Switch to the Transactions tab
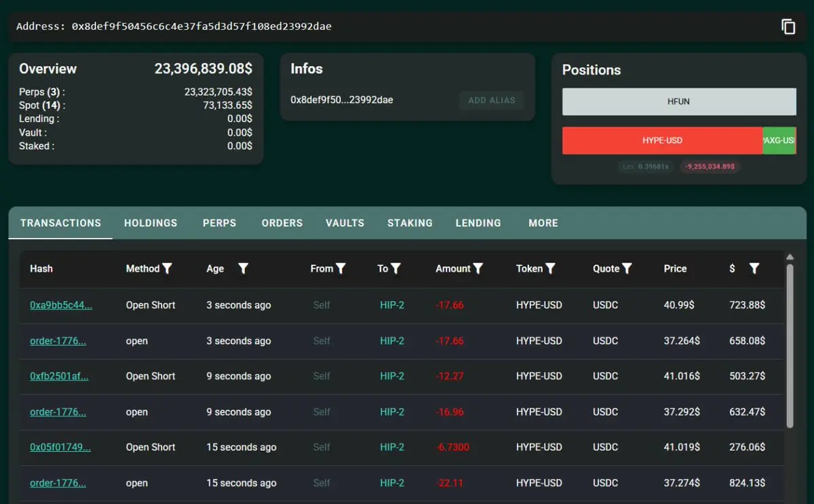This screenshot has width=814, height=504. pyautogui.click(x=60, y=222)
